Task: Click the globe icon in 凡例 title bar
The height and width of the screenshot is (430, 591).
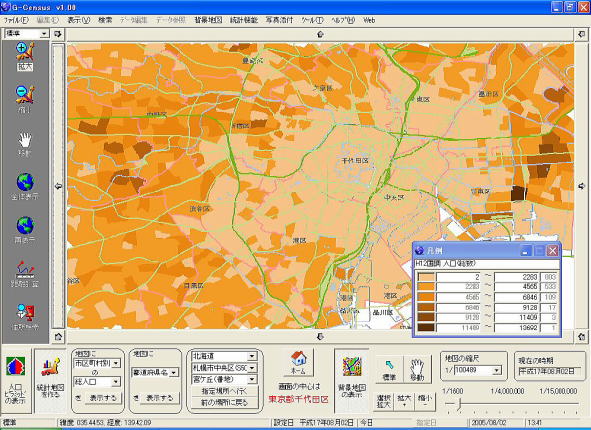Action: click(x=420, y=251)
